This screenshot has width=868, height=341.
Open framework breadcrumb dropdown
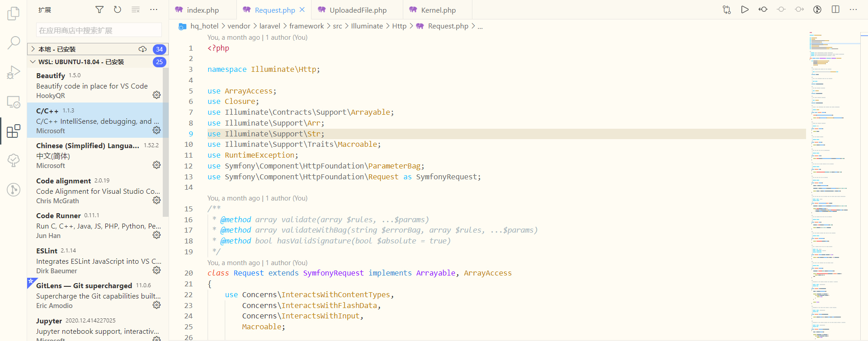pyautogui.click(x=307, y=26)
